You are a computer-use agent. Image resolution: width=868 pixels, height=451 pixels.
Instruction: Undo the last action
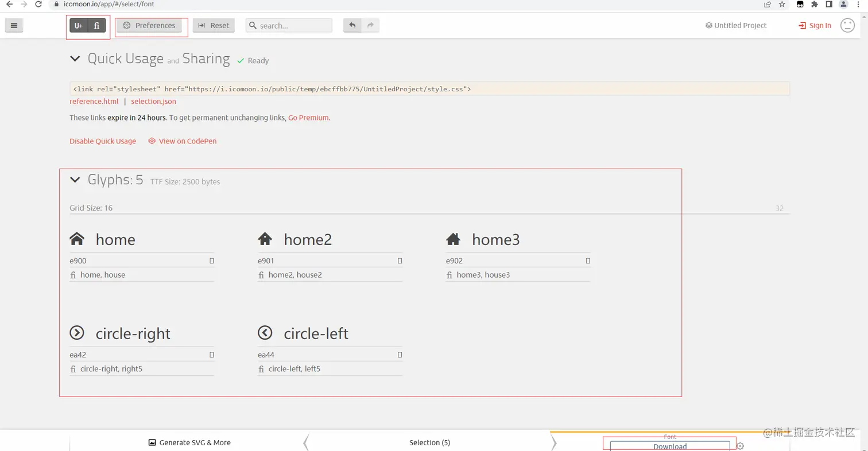click(x=352, y=25)
